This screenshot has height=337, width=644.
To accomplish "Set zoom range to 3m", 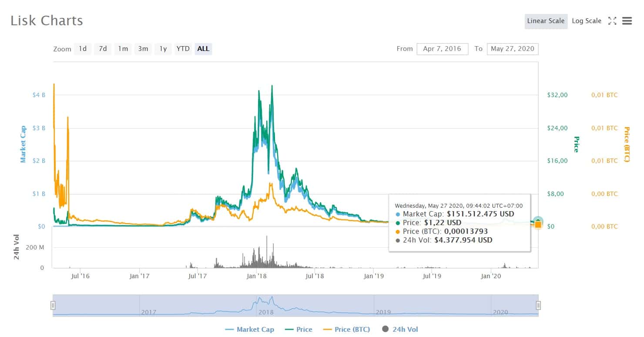I will pyautogui.click(x=143, y=49).
